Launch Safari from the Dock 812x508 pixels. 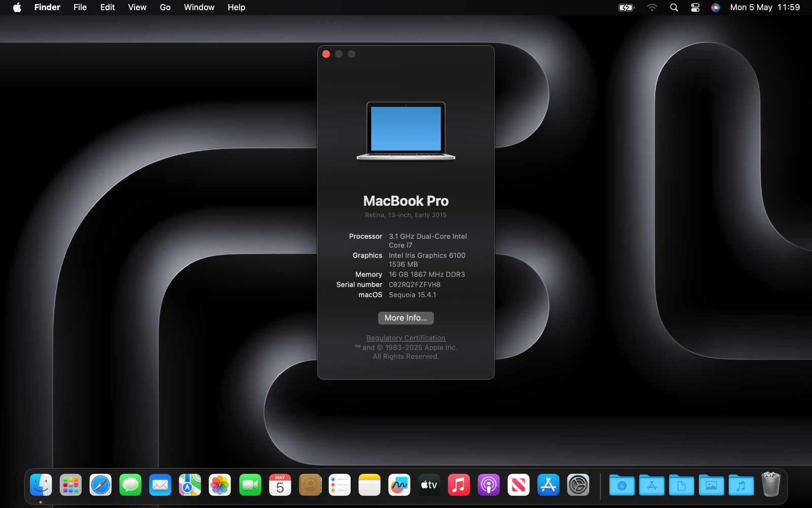pyautogui.click(x=100, y=485)
